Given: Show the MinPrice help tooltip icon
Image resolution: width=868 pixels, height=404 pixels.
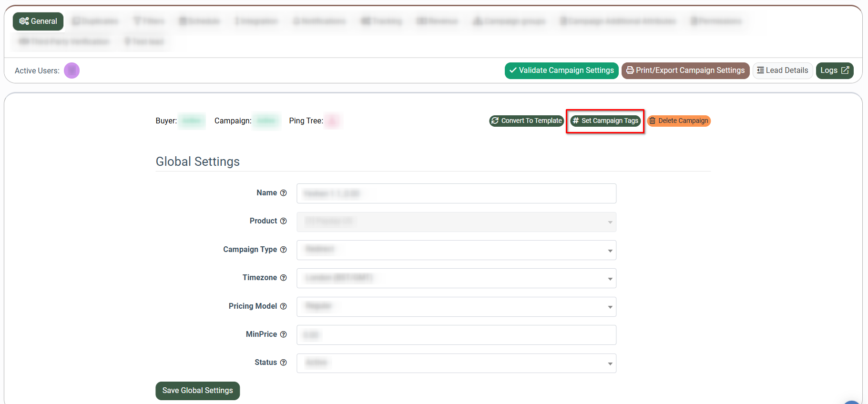Looking at the screenshot, I should click(x=283, y=334).
